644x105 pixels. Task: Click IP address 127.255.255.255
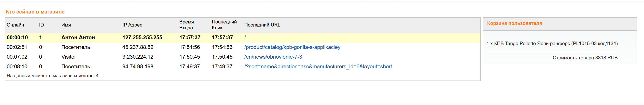(x=142, y=37)
